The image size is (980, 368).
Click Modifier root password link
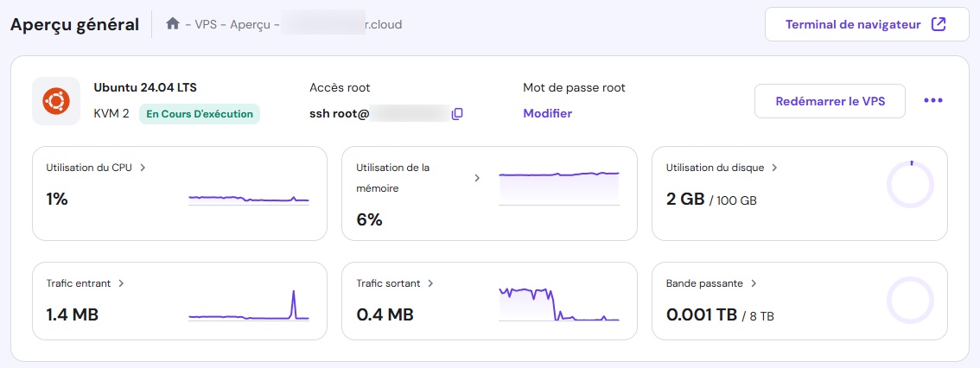click(548, 114)
